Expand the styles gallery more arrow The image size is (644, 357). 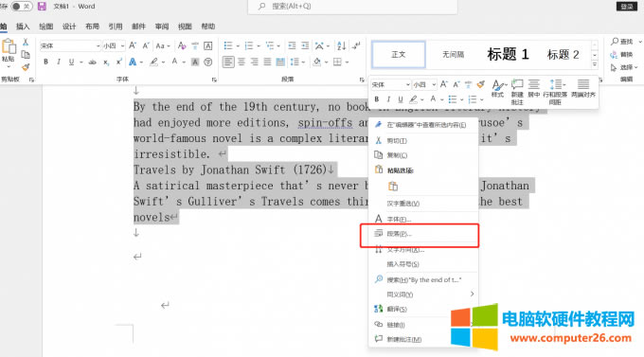(x=595, y=64)
